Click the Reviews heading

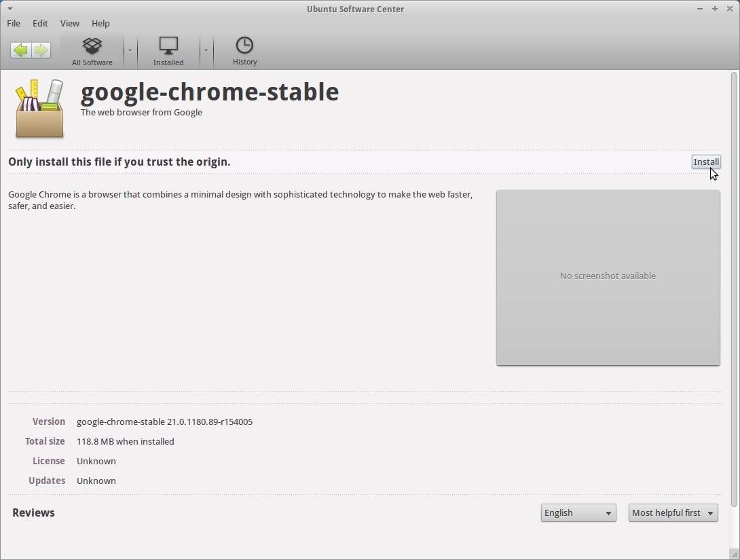[33, 512]
